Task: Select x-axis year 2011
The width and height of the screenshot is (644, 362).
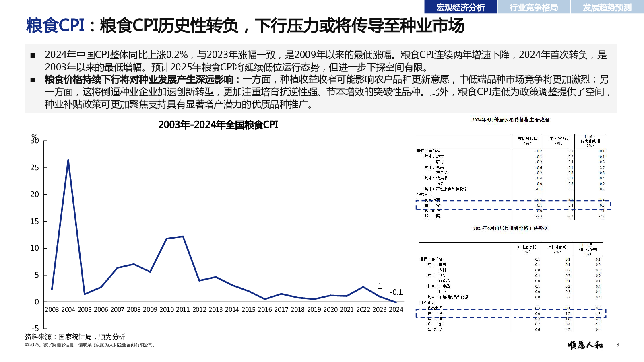Action: pyautogui.click(x=183, y=310)
